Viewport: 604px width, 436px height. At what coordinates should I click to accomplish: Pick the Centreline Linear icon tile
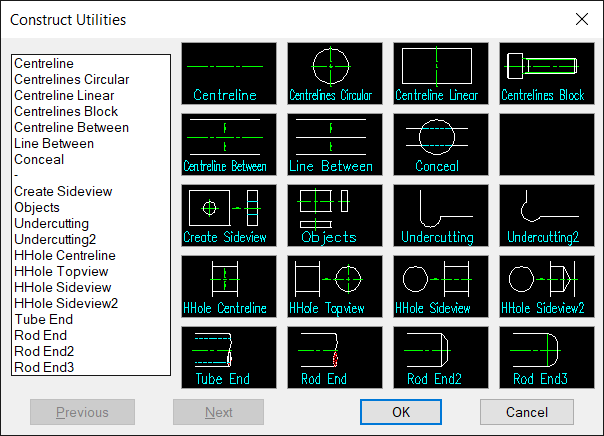click(441, 74)
